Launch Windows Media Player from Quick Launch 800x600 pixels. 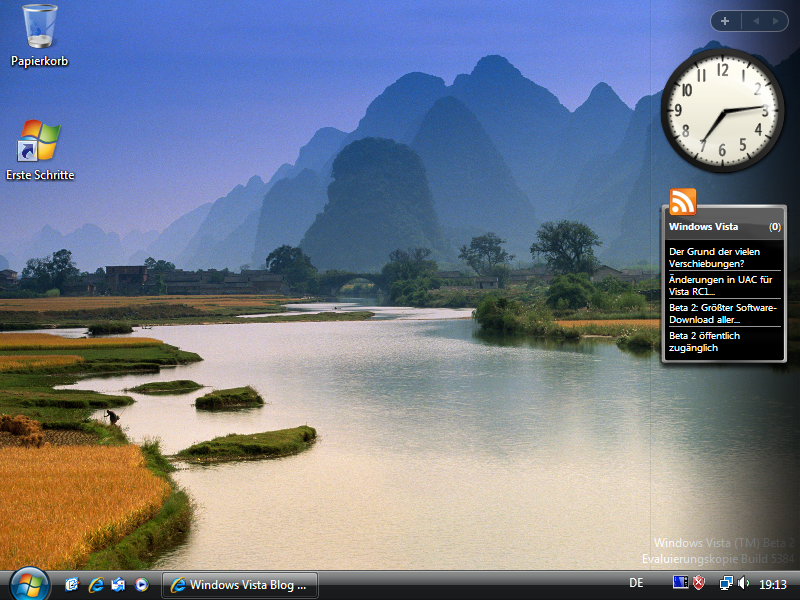[141, 584]
